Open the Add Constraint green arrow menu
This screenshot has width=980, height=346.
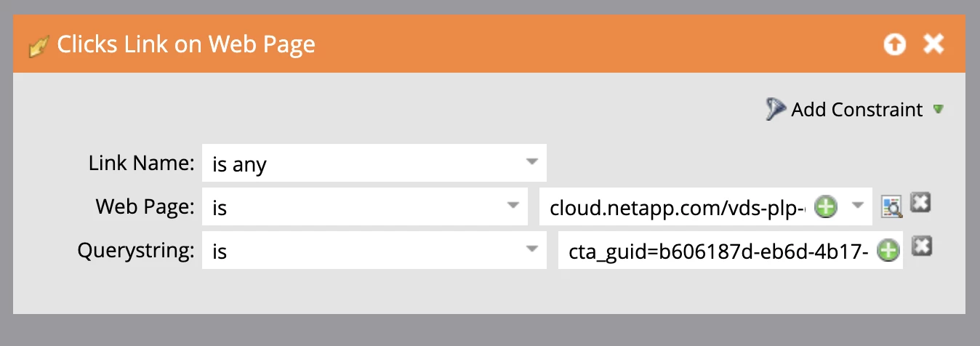(x=938, y=109)
